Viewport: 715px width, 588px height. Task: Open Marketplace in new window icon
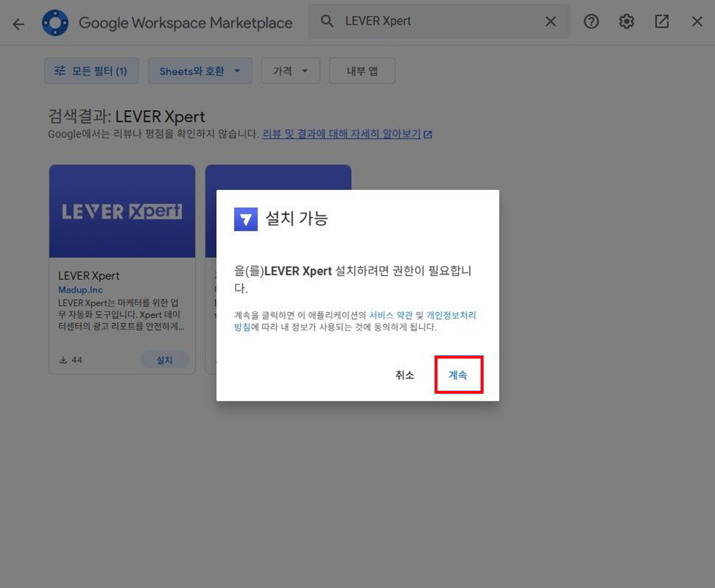[662, 21]
